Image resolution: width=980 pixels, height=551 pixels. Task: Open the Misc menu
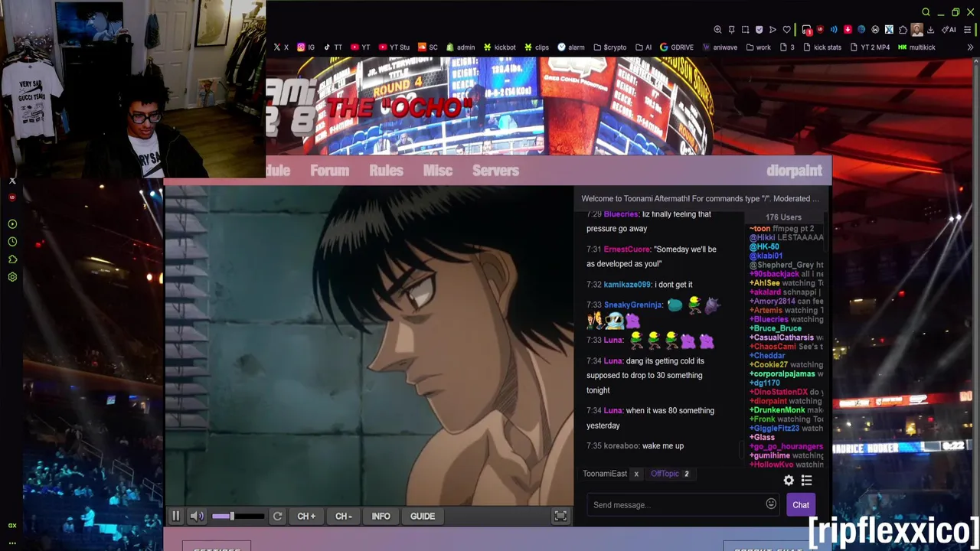coord(438,170)
